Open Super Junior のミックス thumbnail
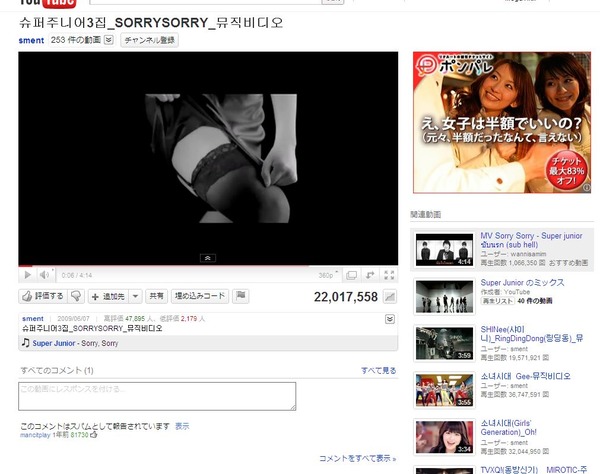Screen dimensions: 600x474 (444, 296)
